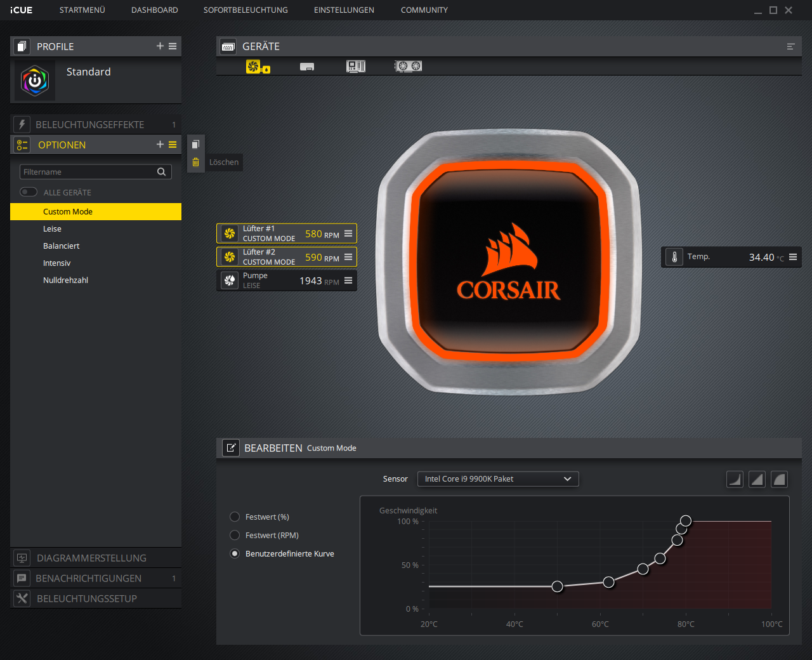Select the Custom Mode preset
812x660 pixels.
tap(96, 211)
